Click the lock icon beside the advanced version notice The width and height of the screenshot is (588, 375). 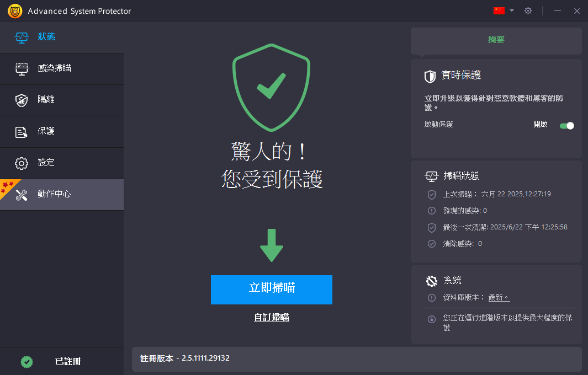(x=432, y=319)
